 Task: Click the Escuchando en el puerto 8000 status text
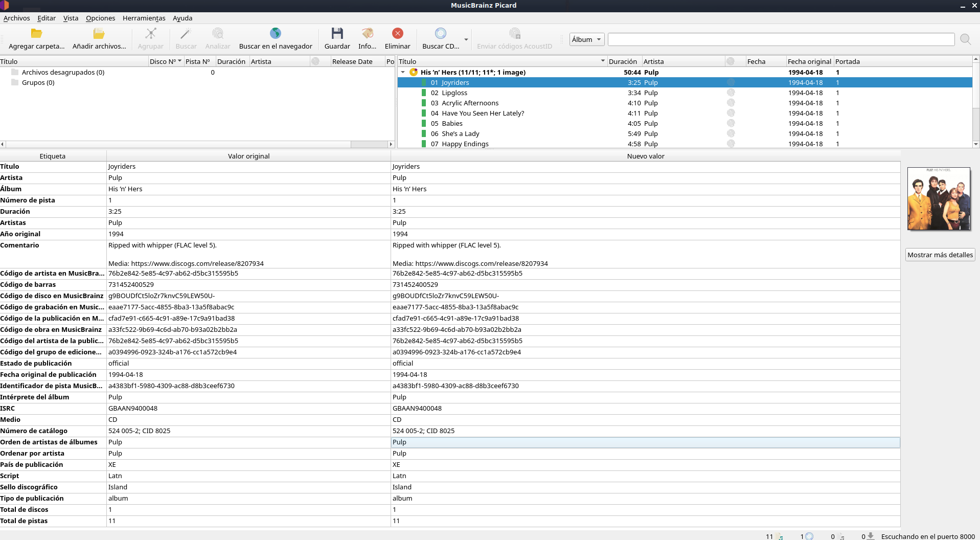coord(928,536)
